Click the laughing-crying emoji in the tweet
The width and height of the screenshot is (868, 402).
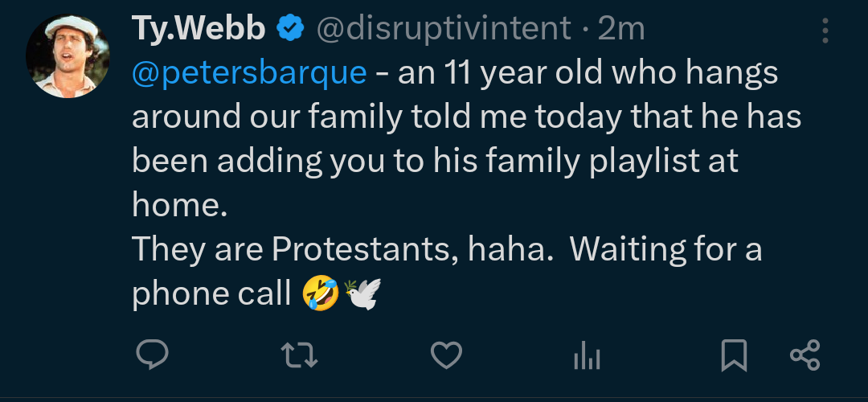tap(321, 293)
